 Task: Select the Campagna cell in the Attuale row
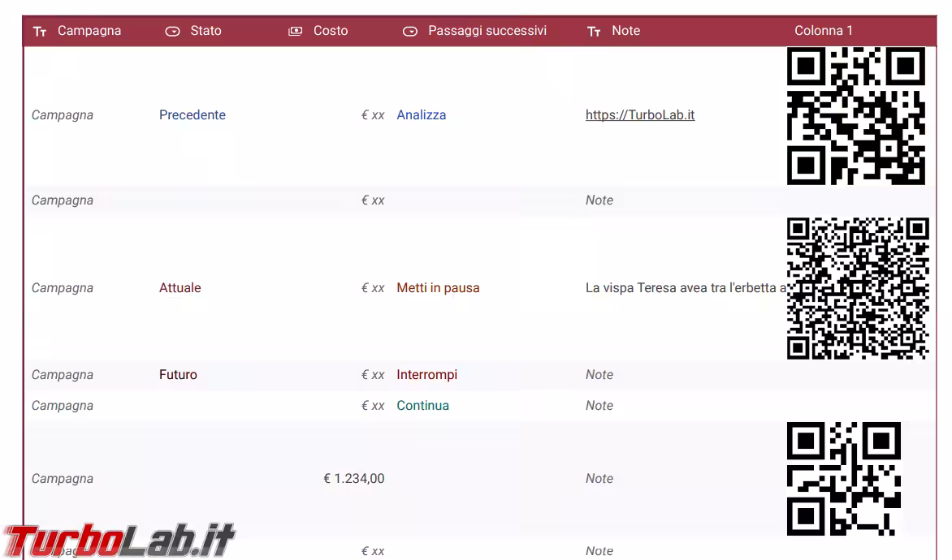[x=63, y=288]
